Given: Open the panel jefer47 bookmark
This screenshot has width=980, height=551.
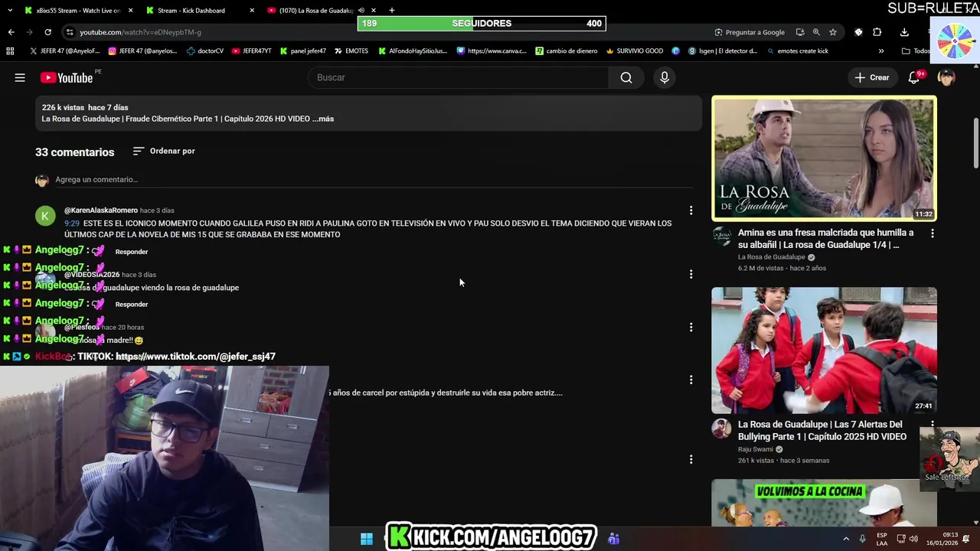Looking at the screenshot, I should click(303, 51).
